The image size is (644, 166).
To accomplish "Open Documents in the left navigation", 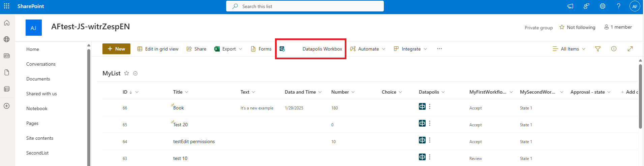I will [38, 79].
